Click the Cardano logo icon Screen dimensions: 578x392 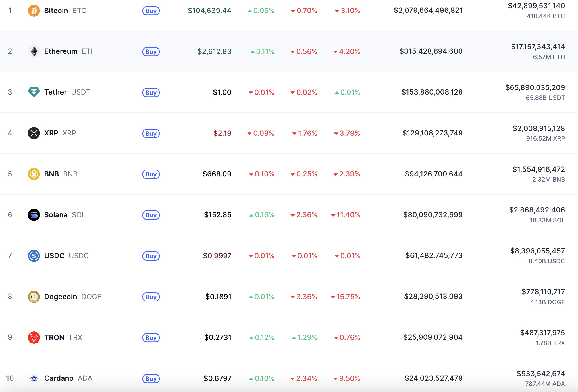point(34,378)
